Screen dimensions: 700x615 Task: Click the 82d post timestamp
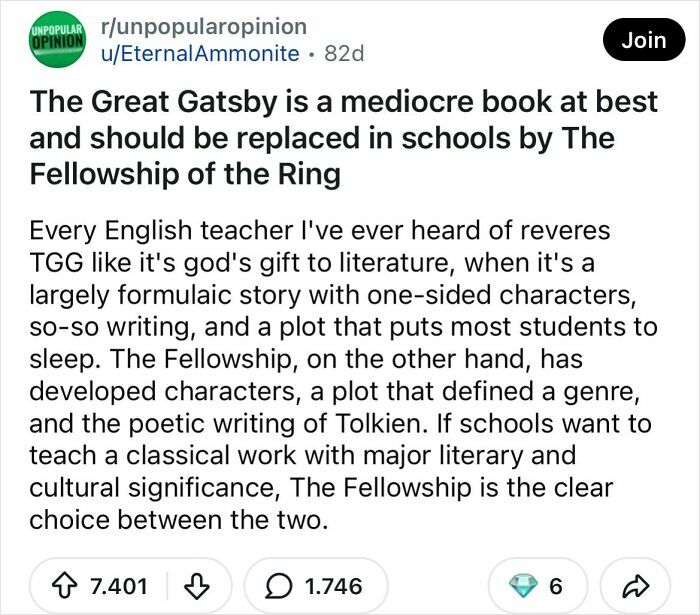tap(344, 54)
